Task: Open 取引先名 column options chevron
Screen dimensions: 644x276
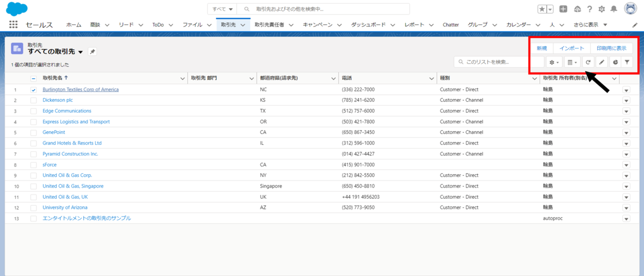Action: (x=181, y=78)
